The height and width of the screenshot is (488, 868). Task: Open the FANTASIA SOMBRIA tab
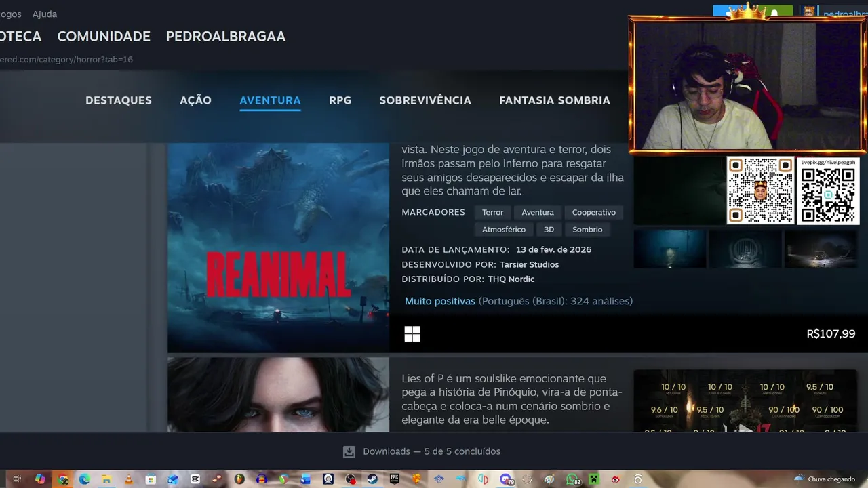pos(555,100)
